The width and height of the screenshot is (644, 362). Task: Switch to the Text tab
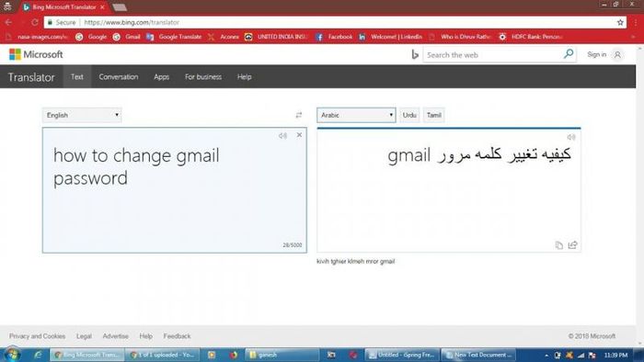point(76,76)
